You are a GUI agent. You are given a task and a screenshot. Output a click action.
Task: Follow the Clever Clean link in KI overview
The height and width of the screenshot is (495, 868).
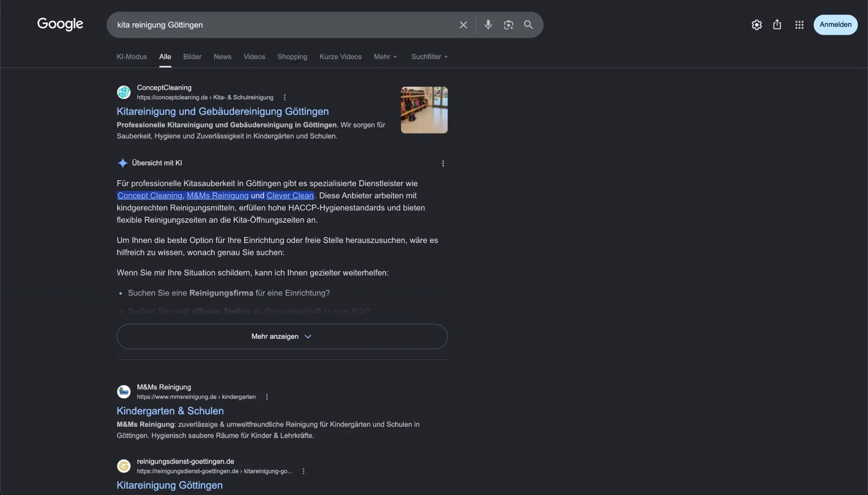(290, 196)
